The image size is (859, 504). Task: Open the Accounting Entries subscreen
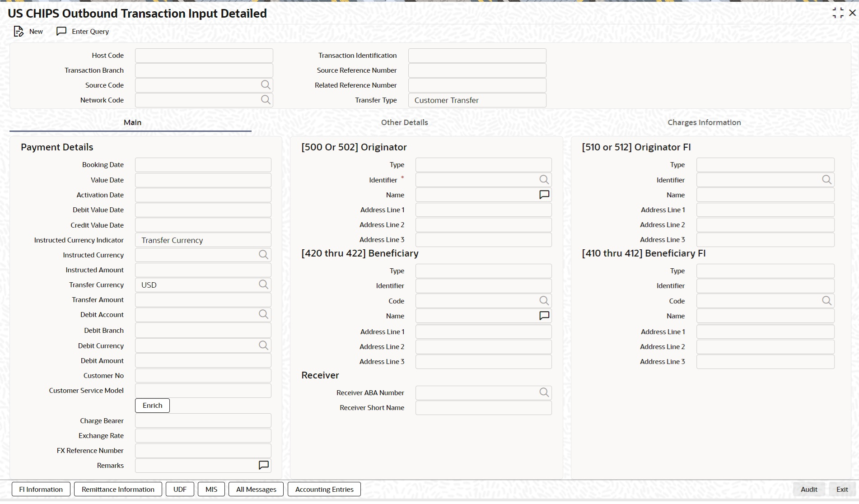324,490
